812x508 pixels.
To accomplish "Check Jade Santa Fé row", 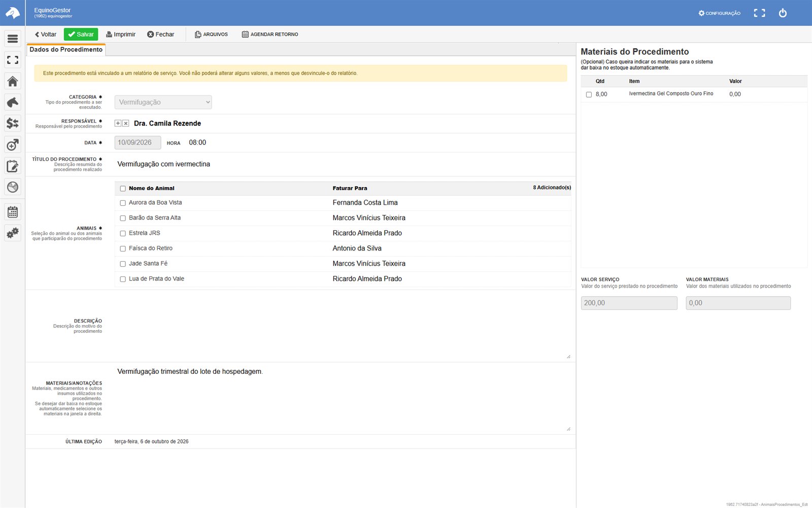I will pos(123,264).
